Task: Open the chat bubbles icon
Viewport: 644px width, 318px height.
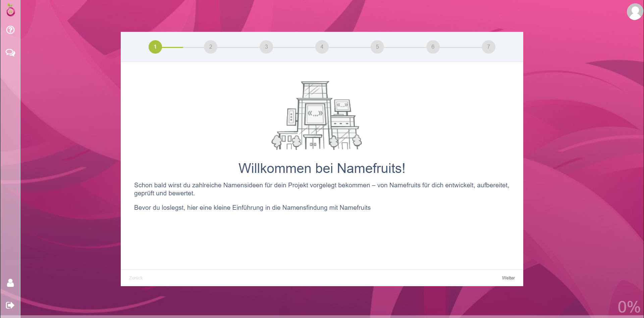Action: pyautogui.click(x=10, y=52)
